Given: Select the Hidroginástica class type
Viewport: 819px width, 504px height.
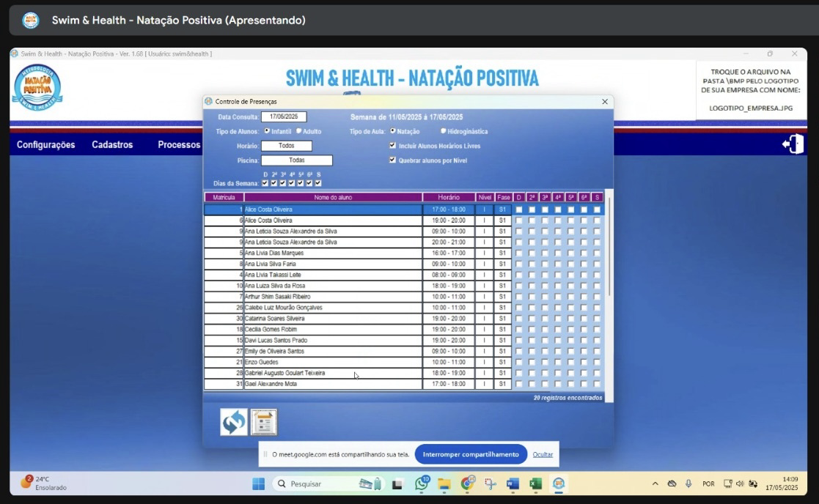Looking at the screenshot, I should [x=444, y=131].
